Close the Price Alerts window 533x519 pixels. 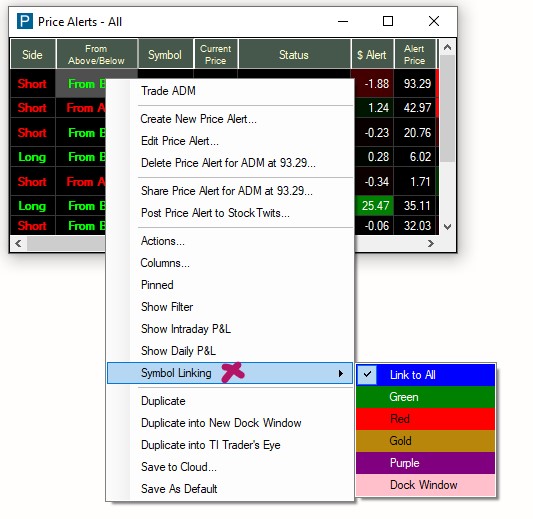(x=434, y=21)
